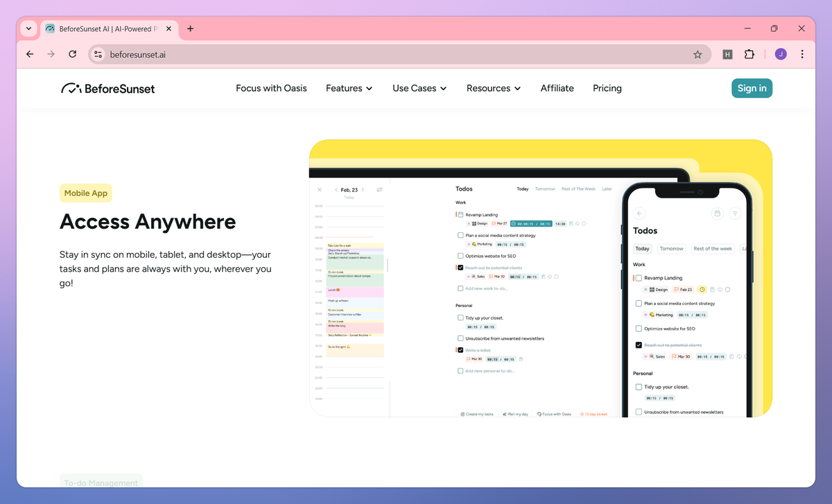The image size is (832, 504).
Task: Open Focus with Oasis nav link
Action: [x=271, y=88]
